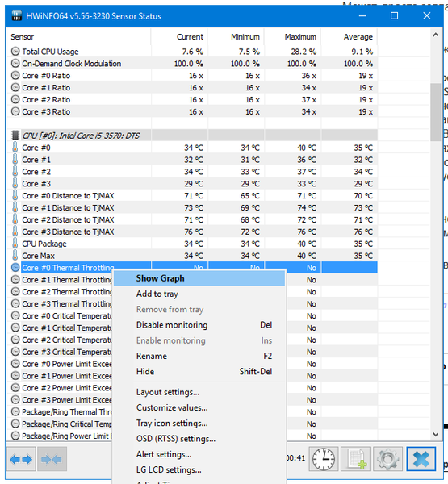
Task: Click thermometer icon beside Core #0
Action: tap(15, 148)
